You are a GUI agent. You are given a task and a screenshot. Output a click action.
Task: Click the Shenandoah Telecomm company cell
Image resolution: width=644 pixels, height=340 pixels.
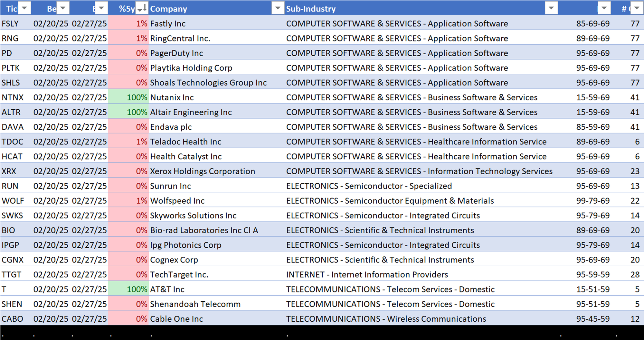217,304
